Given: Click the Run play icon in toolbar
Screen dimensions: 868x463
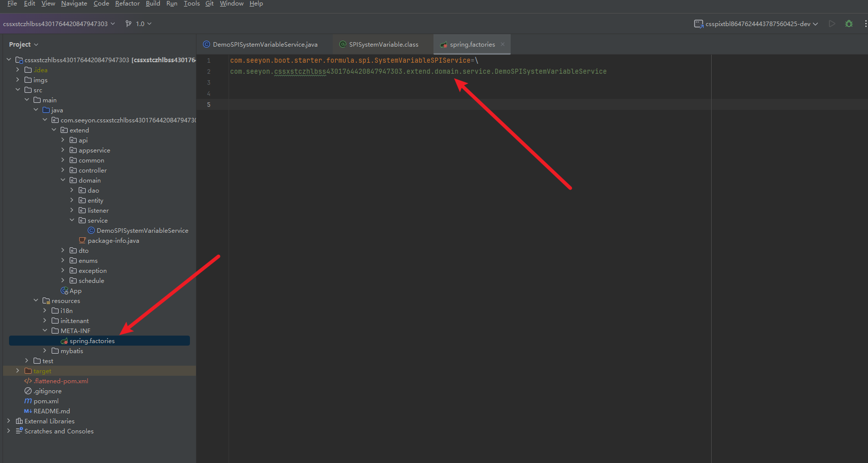Looking at the screenshot, I should (832, 24).
